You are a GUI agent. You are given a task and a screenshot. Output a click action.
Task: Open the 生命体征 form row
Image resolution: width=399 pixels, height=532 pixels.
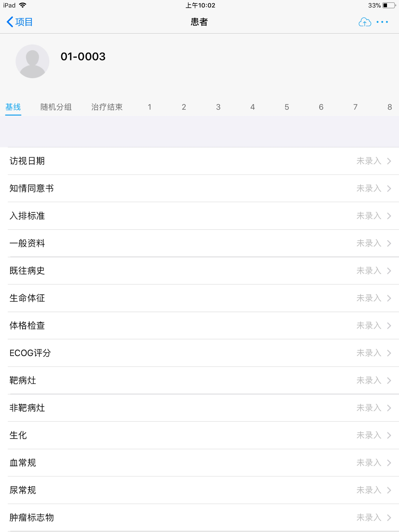199,298
